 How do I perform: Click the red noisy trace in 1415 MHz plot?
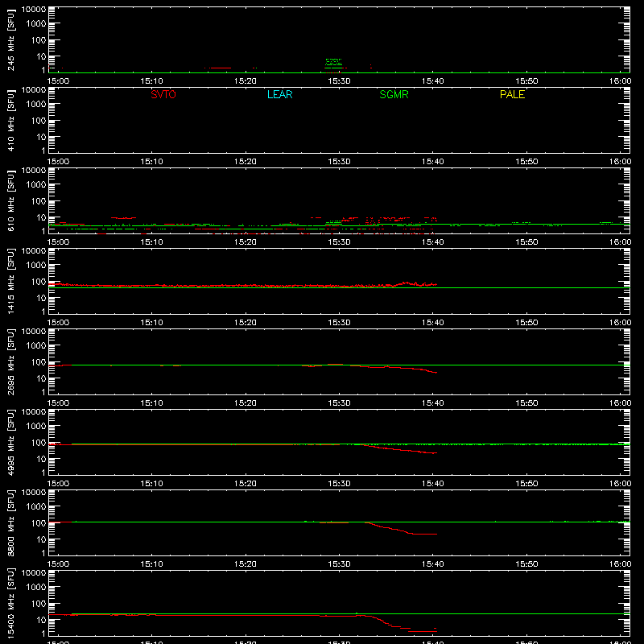click(x=242, y=285)
